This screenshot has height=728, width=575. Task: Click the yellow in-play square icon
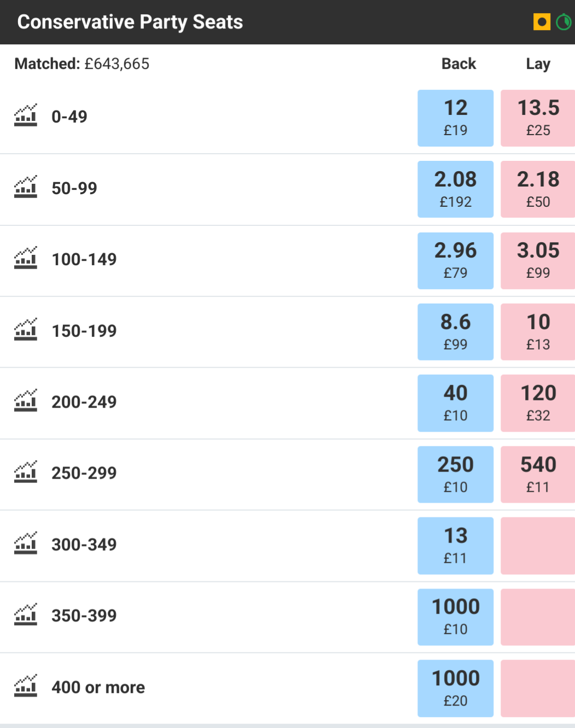[x=542, y=22]
